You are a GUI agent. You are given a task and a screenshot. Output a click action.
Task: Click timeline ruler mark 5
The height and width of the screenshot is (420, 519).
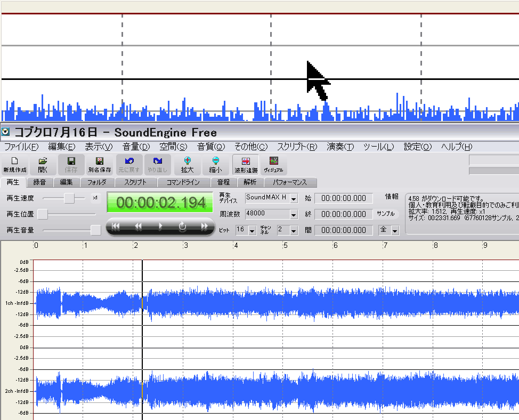(x=285, y=245)
